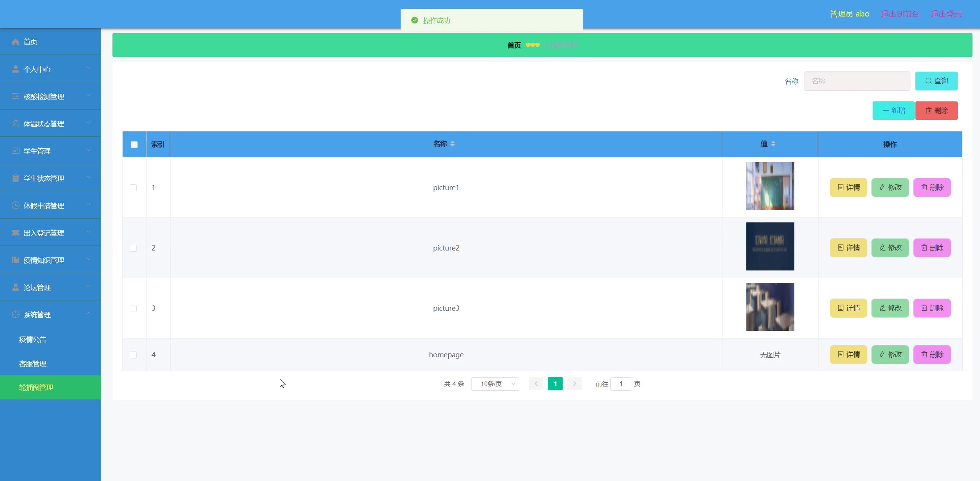Check the checkbox for homepage row
The height and width of the screenshot is (481, 980).
133,355
